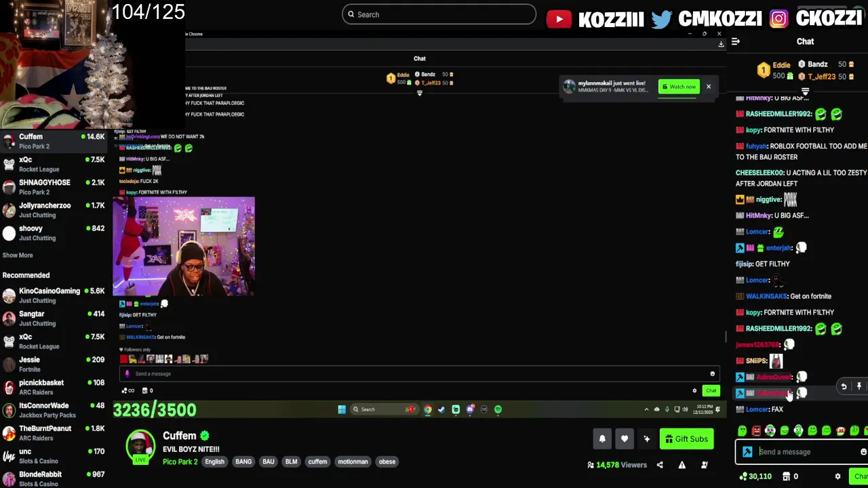Image resolution: width=868 pixels, height=488 pixels.
Task: Open Jollyrancherzoo channel in sidebar
Action: click(54, 210)
